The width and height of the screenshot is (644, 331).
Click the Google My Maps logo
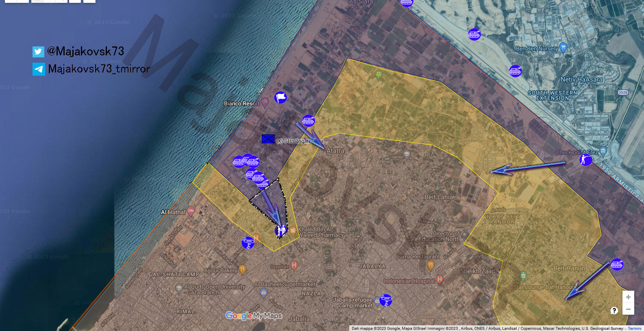point(254,316)
